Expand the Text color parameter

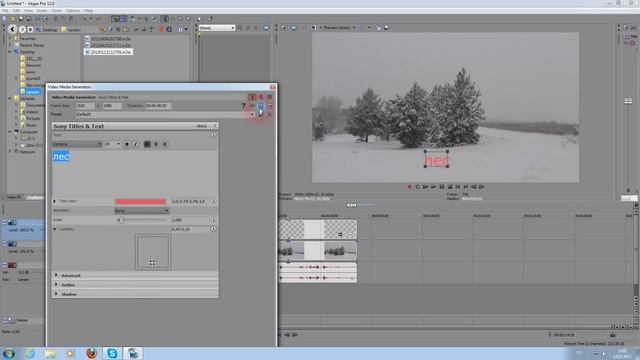click(x=55, y=201)
